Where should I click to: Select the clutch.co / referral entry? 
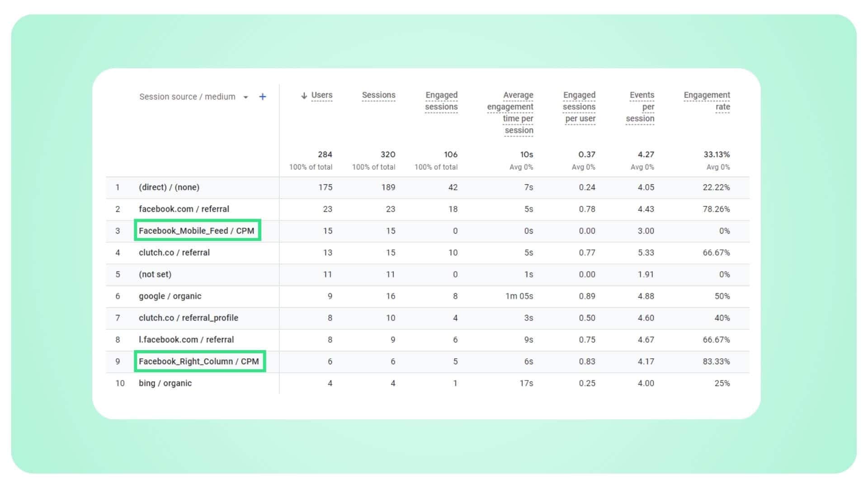(x=175, y=252)
